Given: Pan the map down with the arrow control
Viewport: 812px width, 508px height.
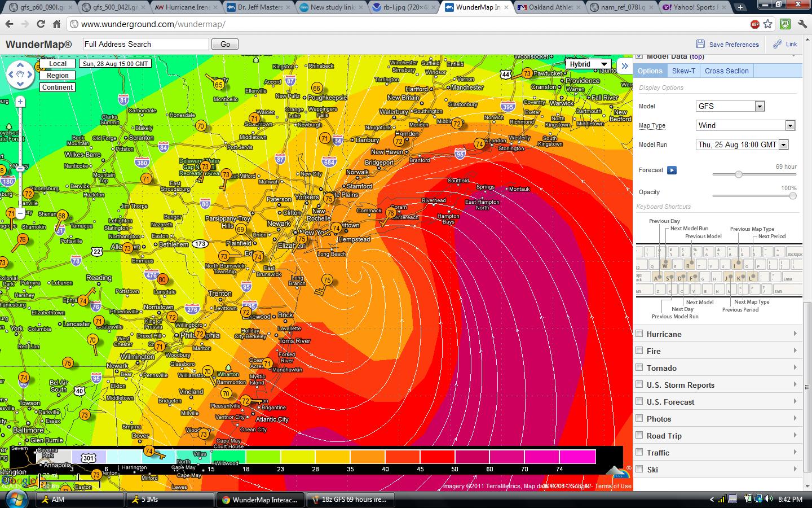Looking at the screenshot, I should pyautogui.click(x=20, y=85).
